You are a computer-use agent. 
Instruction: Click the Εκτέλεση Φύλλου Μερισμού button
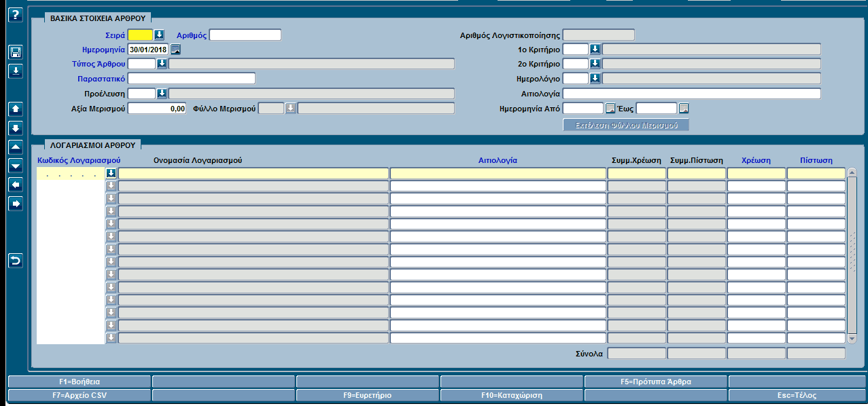pyautogui.click(x=626, y=125)
